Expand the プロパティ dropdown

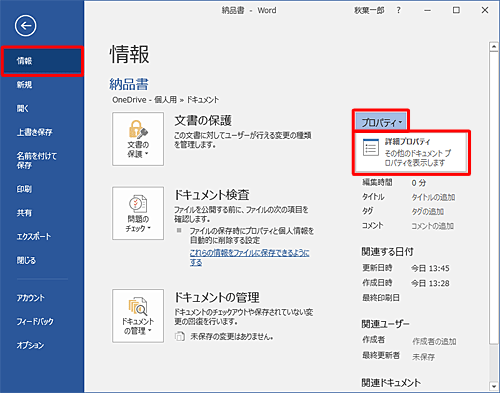point(381,122)
